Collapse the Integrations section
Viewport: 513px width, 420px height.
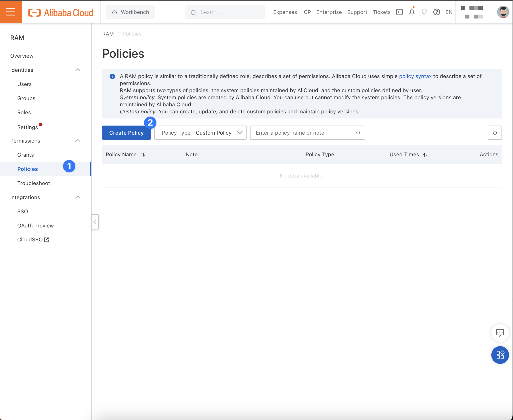point(78,197)
